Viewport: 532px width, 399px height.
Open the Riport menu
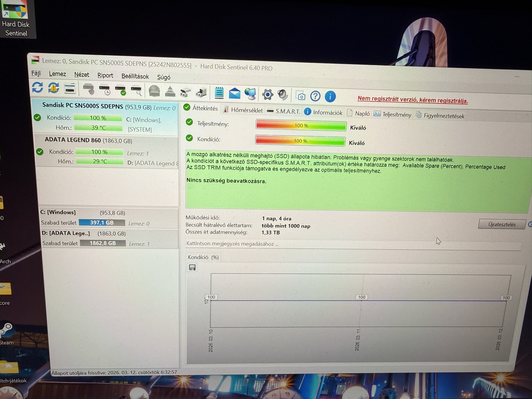tap(105, 75)
